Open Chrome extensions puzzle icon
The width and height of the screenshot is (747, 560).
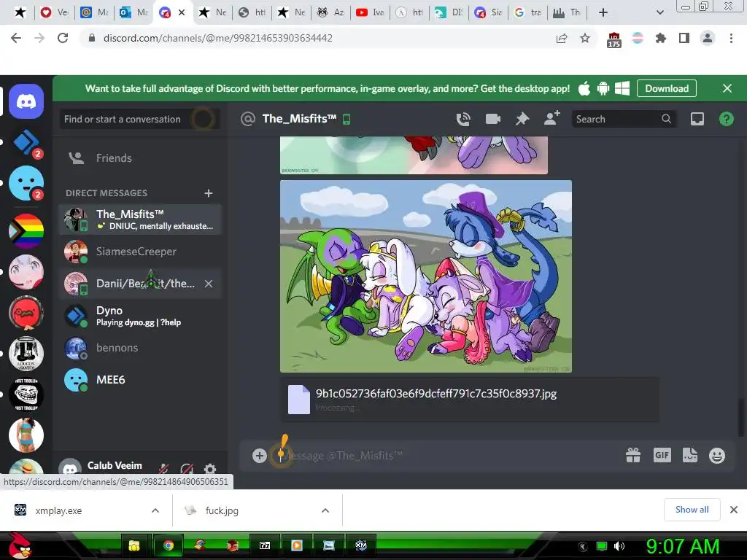661,38
